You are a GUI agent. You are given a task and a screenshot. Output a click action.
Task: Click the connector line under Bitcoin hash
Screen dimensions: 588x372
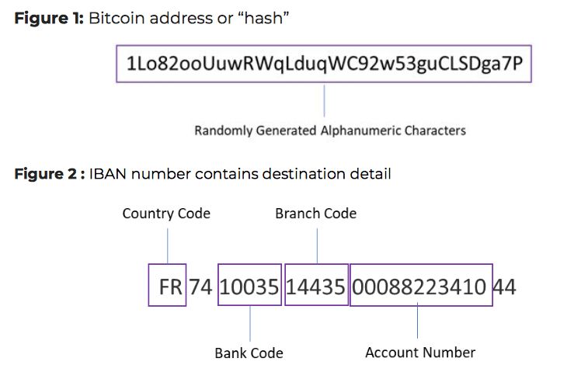click(x=325, y=100)
